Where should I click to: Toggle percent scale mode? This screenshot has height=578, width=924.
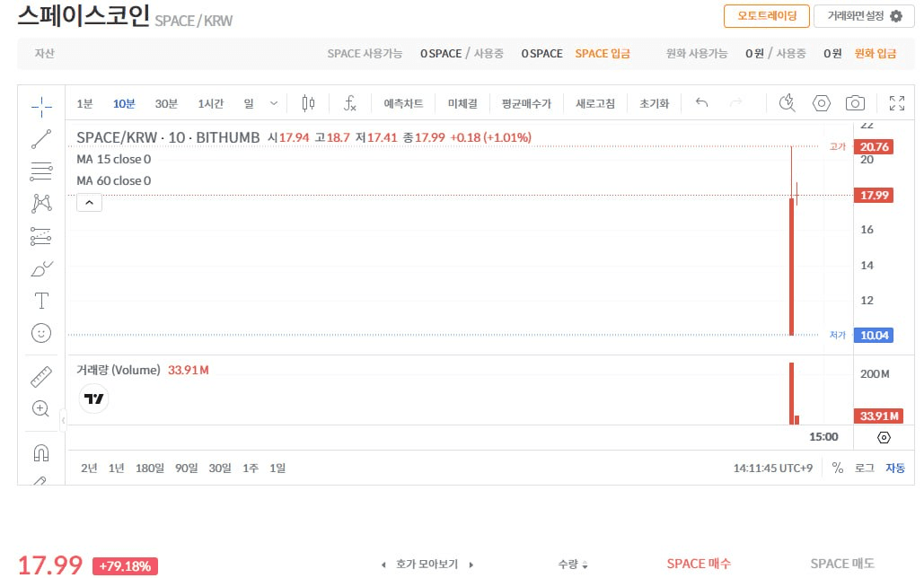838,468
